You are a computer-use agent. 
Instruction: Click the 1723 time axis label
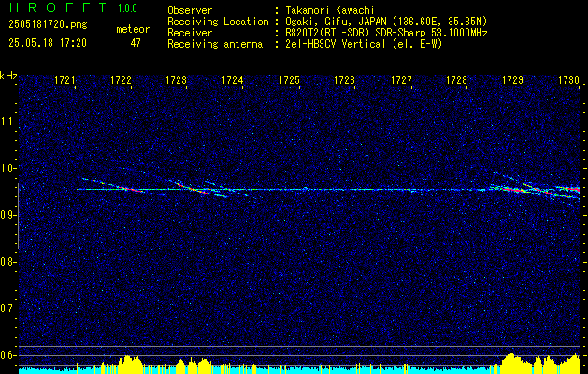(x=177, y=79)
